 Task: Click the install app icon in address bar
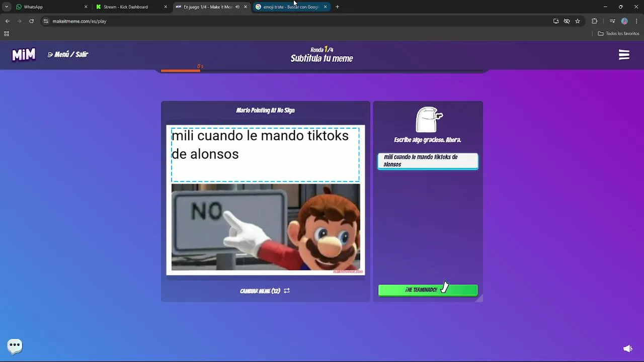coord(556,21)
